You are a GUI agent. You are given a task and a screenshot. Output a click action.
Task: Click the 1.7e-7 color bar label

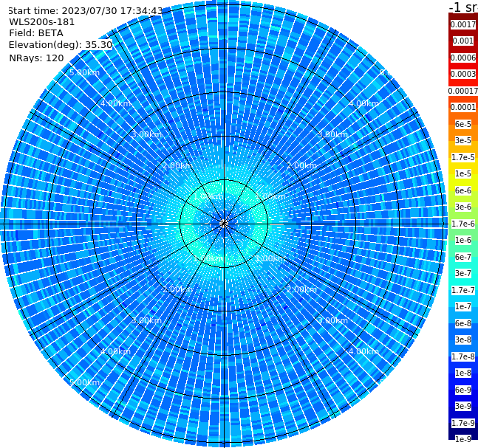point(463,290)
